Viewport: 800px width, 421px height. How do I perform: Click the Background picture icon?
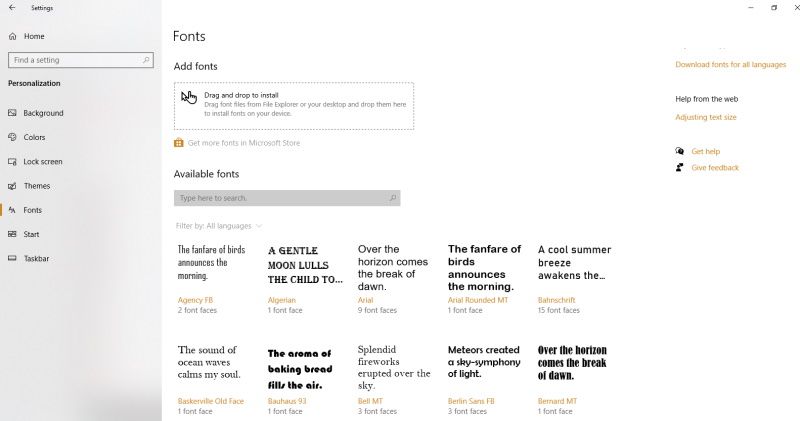(12, 113)
